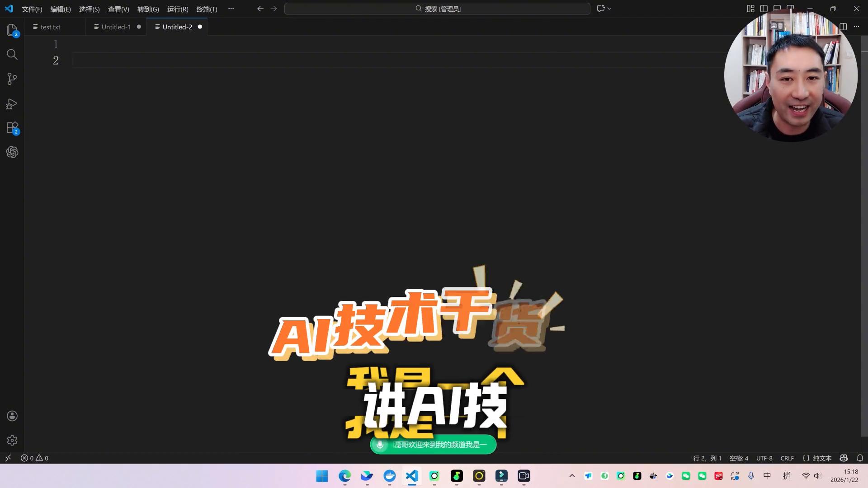
Task: Switch to the Untitled-1 tab
Action: 116,27
